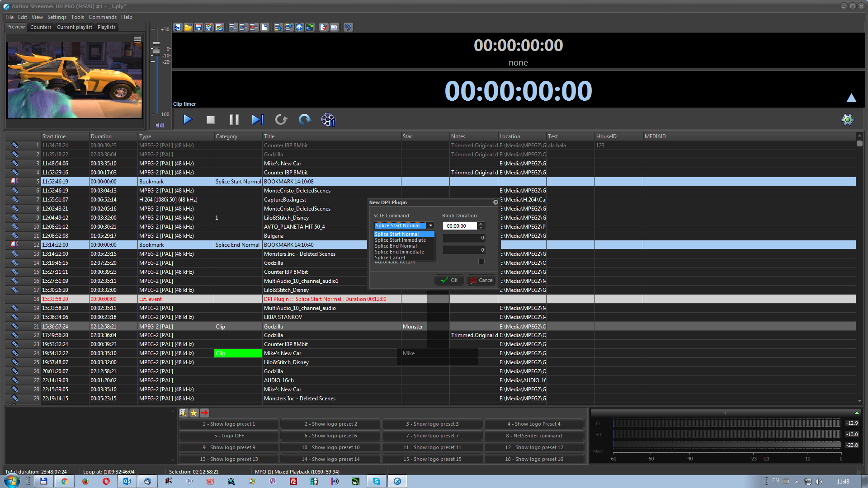
Task: Click the vertical volume slider handle
Action: pos(156,47)
